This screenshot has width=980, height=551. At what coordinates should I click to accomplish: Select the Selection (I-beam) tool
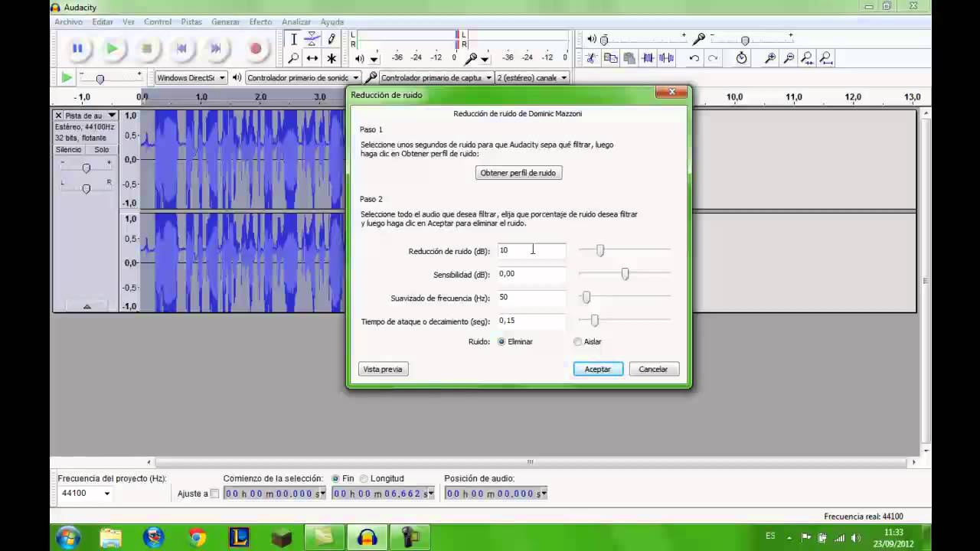tap(294, 39)
